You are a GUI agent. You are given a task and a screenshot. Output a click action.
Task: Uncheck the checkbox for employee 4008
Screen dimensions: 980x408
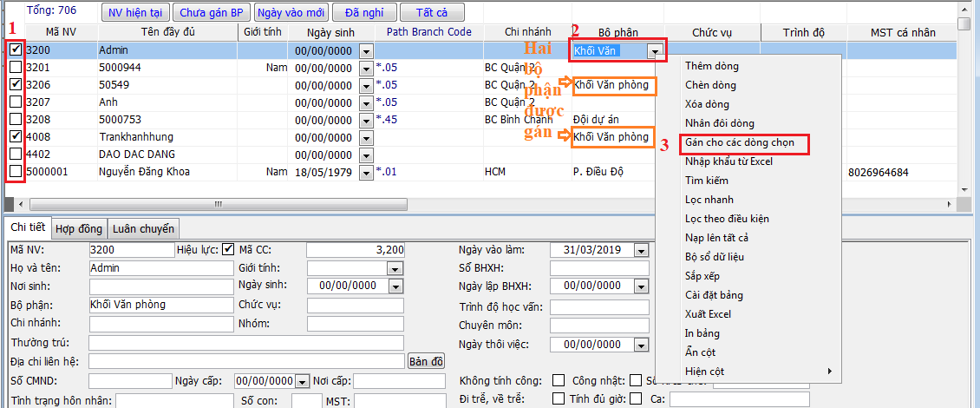(16, 135)
